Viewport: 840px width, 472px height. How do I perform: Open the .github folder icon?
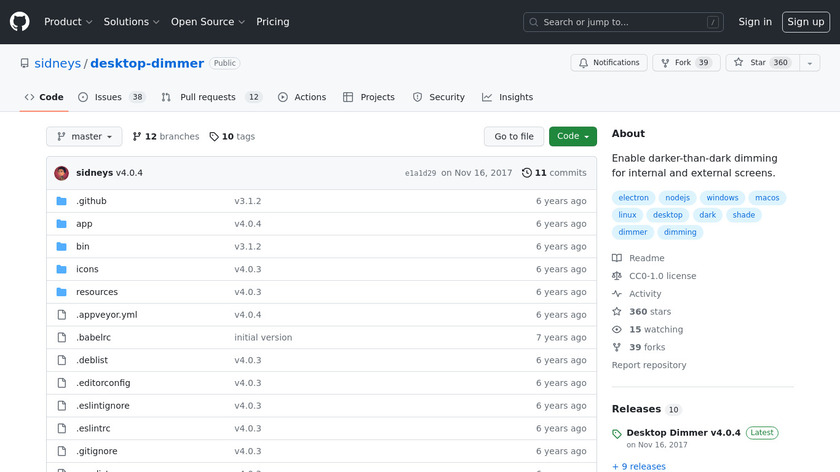pos(61,201)
